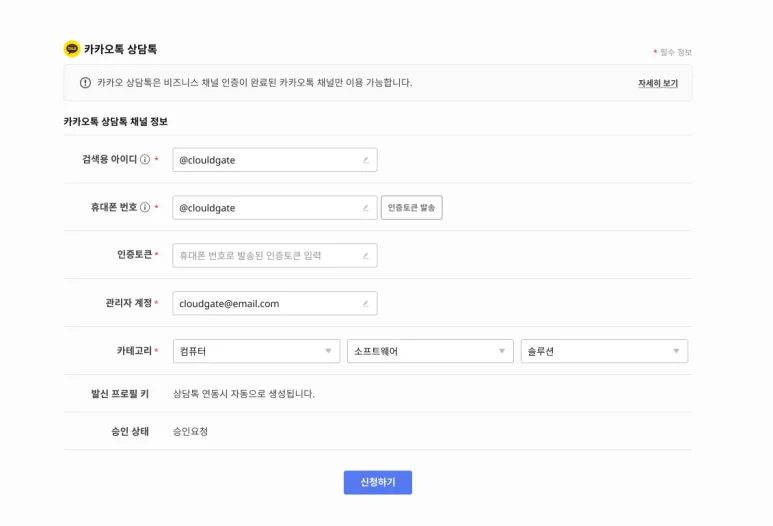Click edit pencil icon in 관리자 계정 field

[x=366, y=304]
